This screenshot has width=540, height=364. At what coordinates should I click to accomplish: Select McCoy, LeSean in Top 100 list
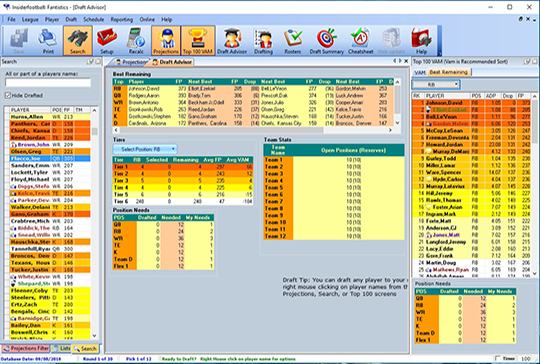(471, 131)
